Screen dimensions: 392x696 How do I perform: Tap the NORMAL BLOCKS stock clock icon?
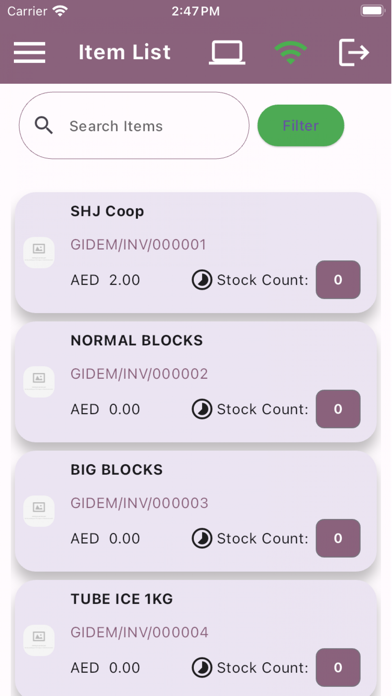[202, 409]
